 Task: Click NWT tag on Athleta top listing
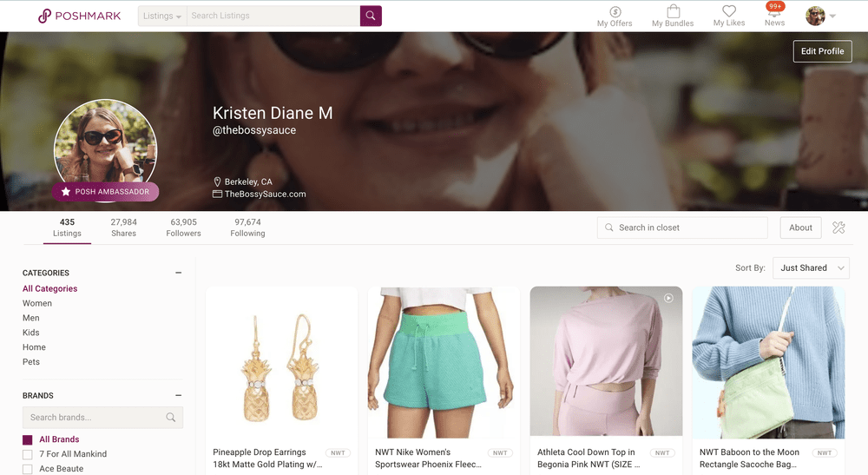tap(662, 452)
